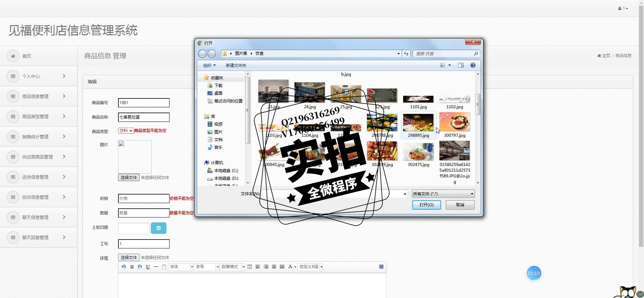
Task: Insert a horizontal line in the editor
Action: coord(156,267)
